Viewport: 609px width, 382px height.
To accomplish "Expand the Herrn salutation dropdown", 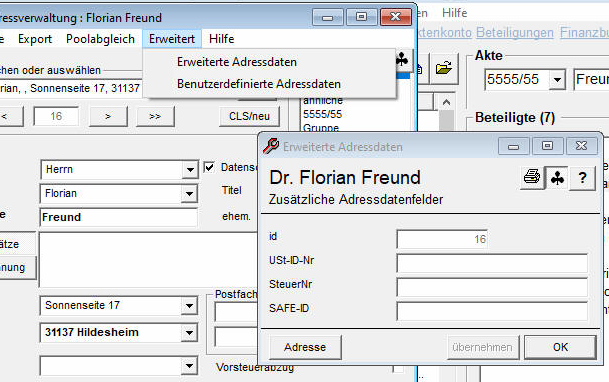I will [x=190, y=170].
